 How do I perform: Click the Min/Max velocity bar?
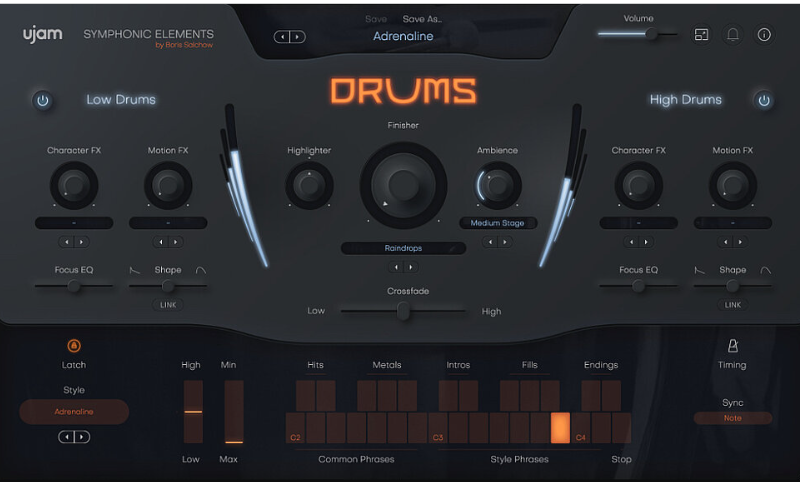[234, 412]
